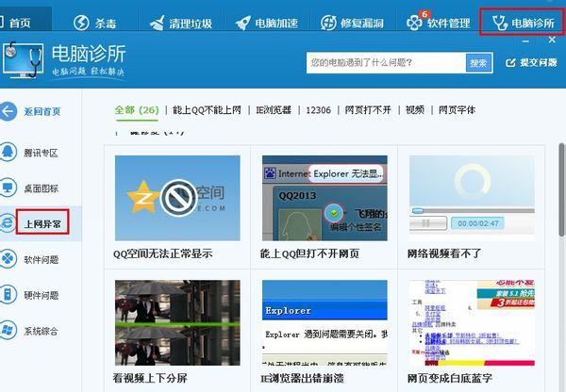Click the 桌面图标 monitor icon

8,188
